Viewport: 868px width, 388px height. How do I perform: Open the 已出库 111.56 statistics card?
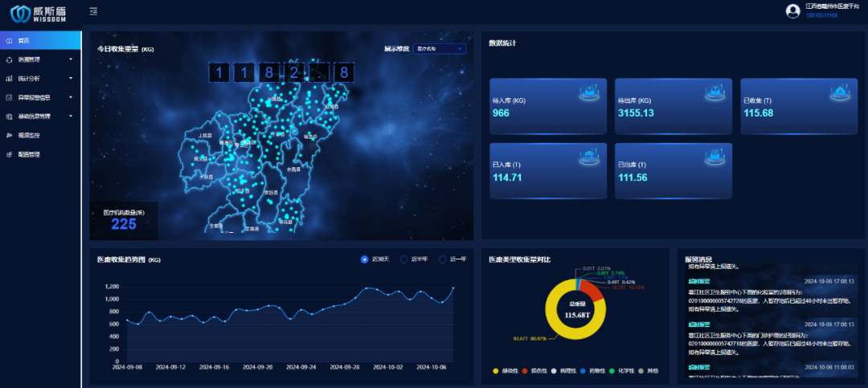pyautogui.click(x=674, y=171)
